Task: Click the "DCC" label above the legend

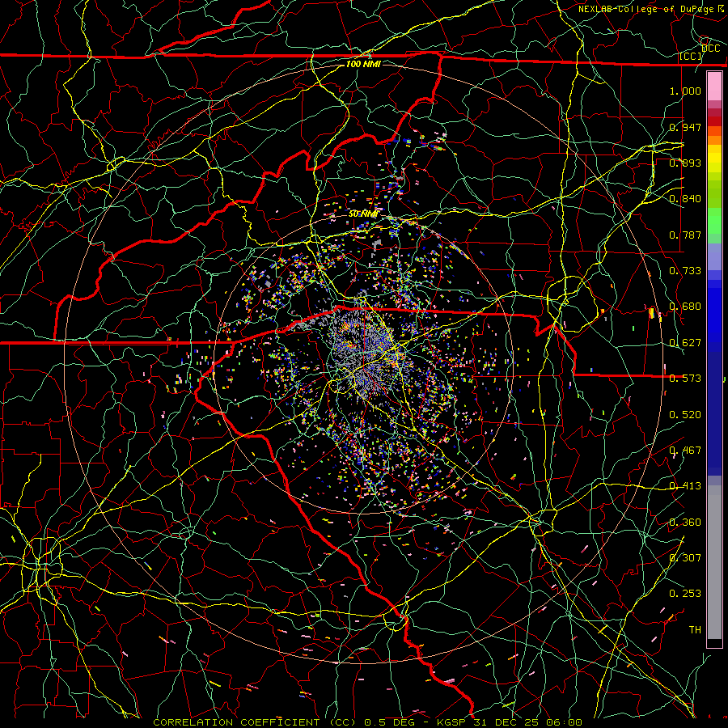Action: pyautogui.click(x=711, y=49)
